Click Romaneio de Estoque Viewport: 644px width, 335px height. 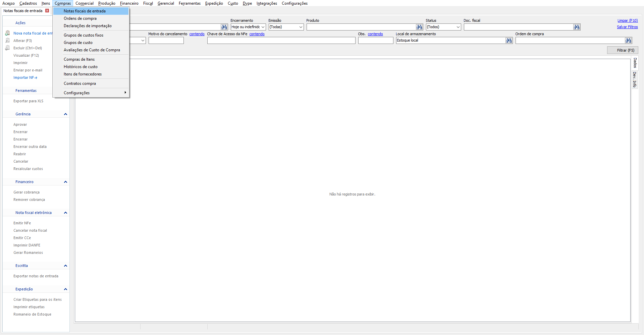(x=32, y=314)
